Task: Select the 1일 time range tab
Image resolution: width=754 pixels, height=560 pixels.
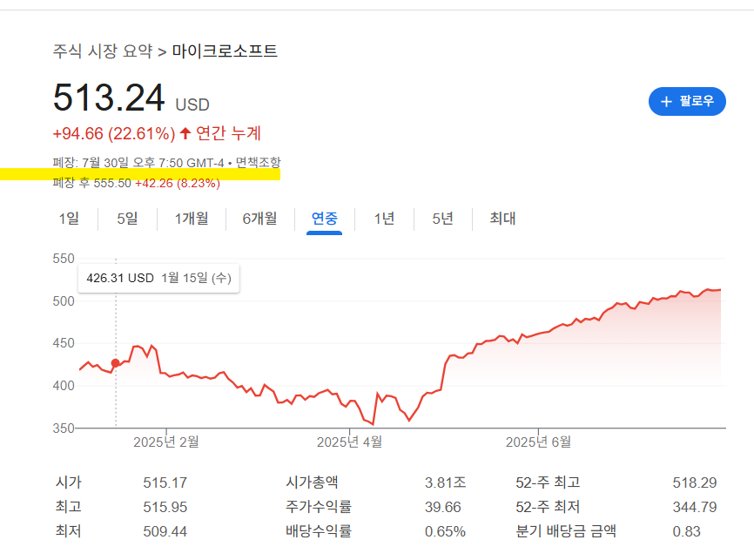Action: [69, 219]
